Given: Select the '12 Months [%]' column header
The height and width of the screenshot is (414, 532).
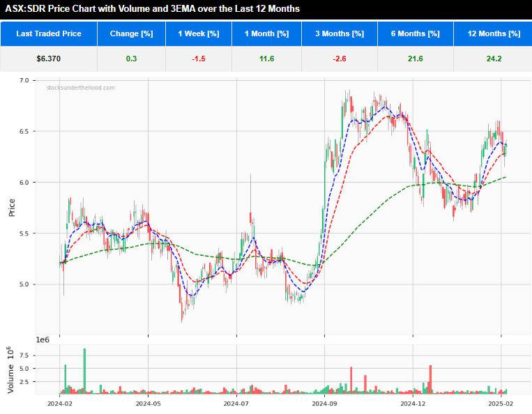Looking at the screenshot, I should tap(494, 33).
